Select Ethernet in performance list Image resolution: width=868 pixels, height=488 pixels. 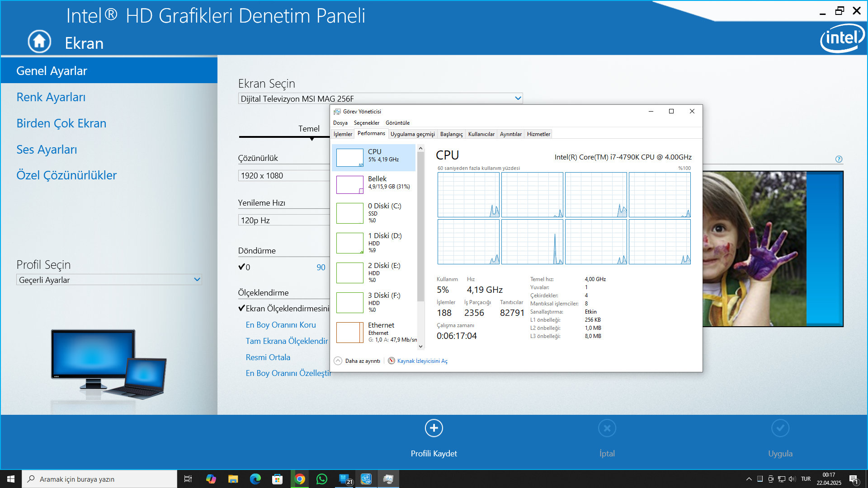(x=374, y=332)
